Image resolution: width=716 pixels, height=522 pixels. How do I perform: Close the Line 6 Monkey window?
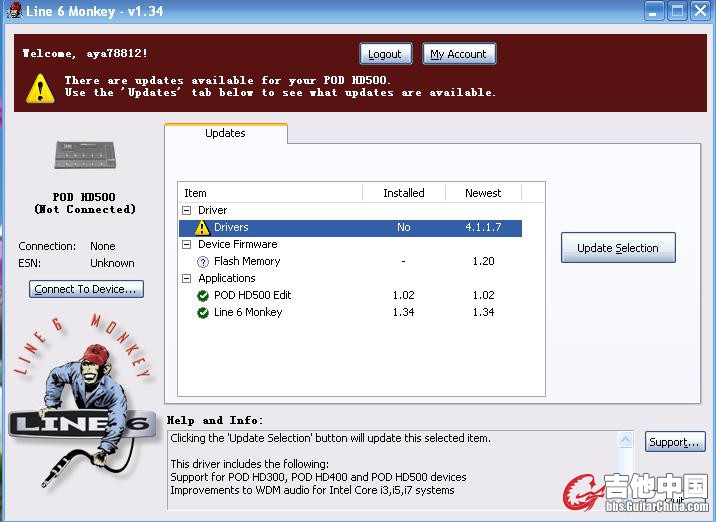(700, 11)
